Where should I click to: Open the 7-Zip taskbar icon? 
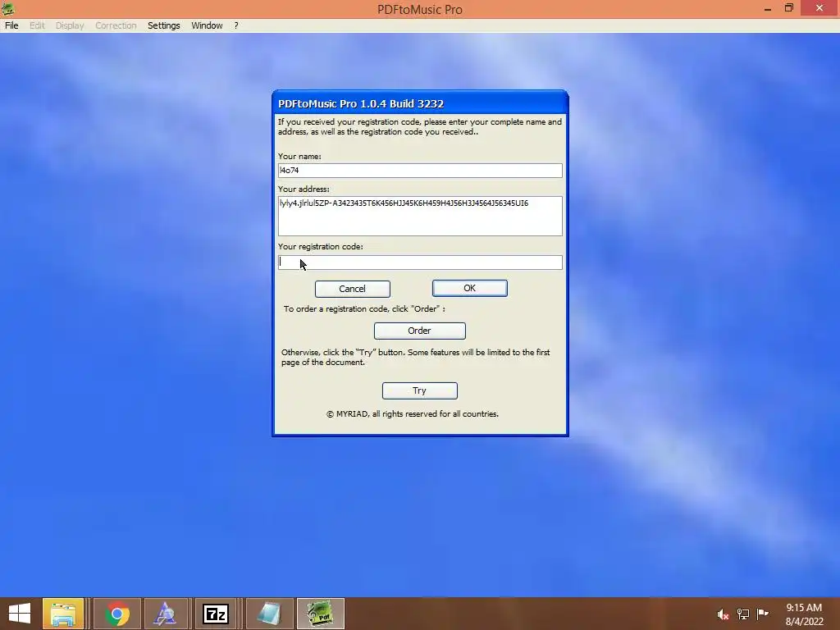tap(216, 614)
